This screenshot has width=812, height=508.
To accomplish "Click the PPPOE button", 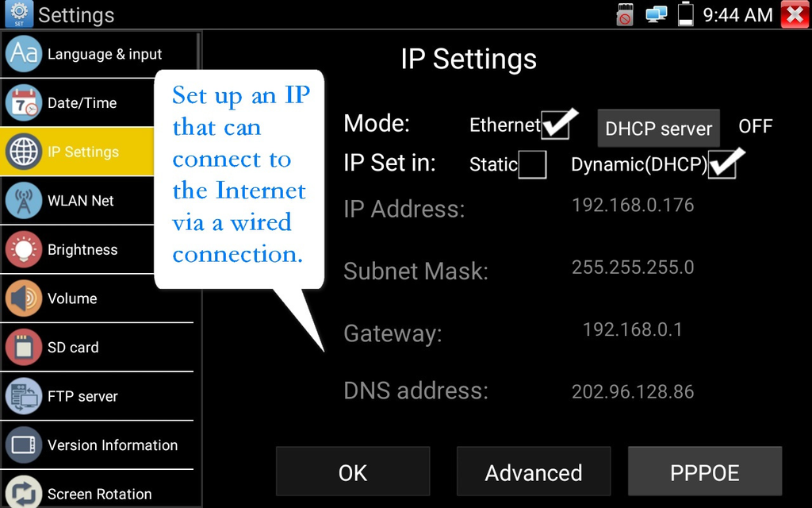I will [704, 472].
